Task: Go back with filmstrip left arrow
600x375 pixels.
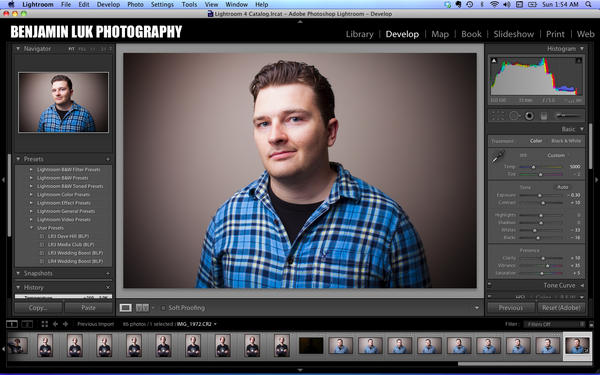Action: pos(55,324)
